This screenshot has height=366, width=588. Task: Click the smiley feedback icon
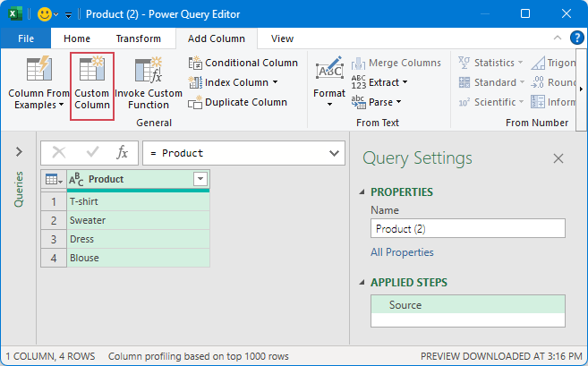[x=45, y=14]
